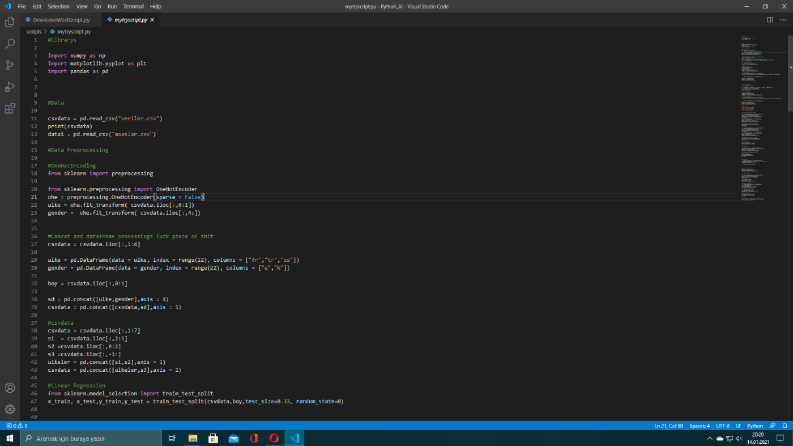Viewport: 793px width, 446px height.
Task: Click the taskbar search box
Action: tap(91, 438)
